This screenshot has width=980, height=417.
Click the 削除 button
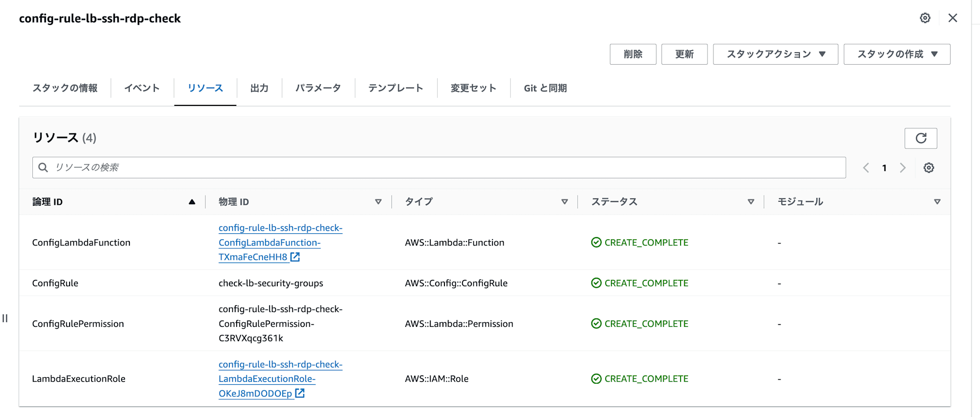633,54
